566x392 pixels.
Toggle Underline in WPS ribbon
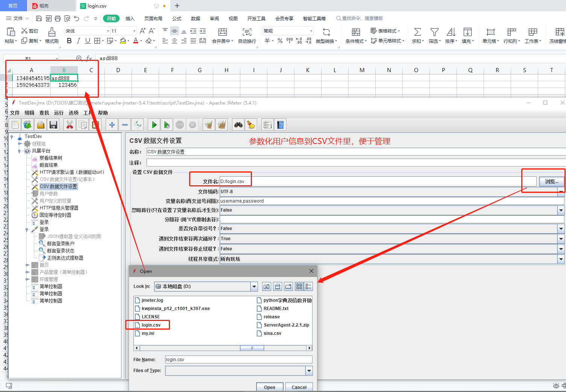click(x=88, y=41)
